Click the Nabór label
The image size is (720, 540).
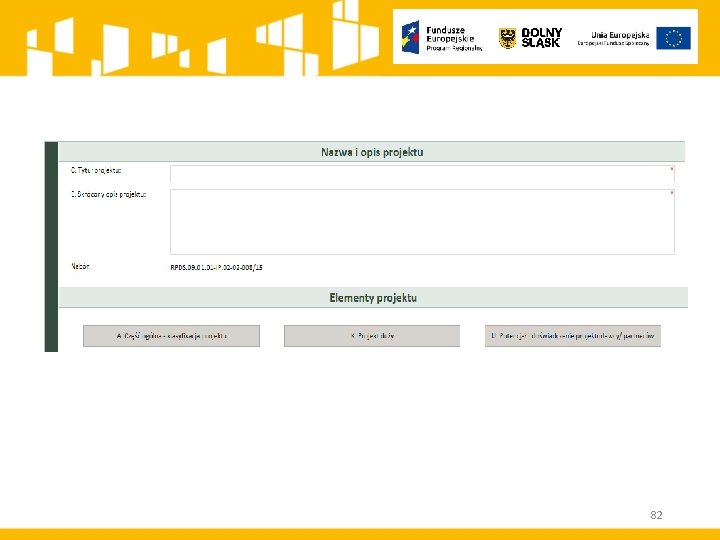click(80, 266)
